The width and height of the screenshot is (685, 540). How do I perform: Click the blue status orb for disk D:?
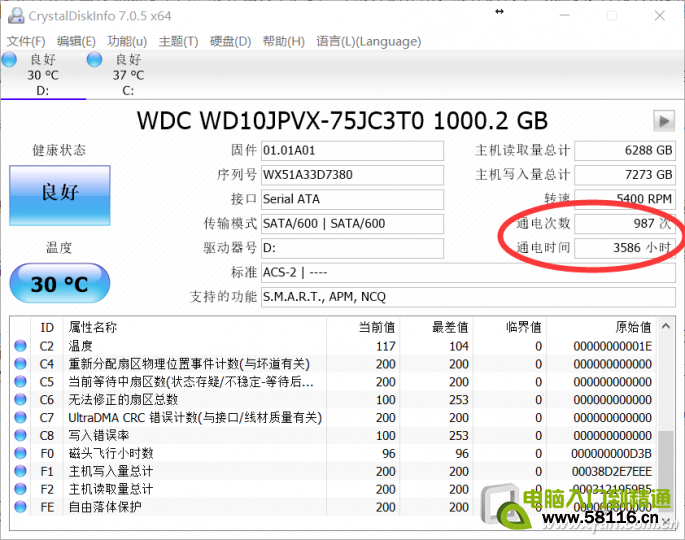pyautogui.click(x=9, y=59)
